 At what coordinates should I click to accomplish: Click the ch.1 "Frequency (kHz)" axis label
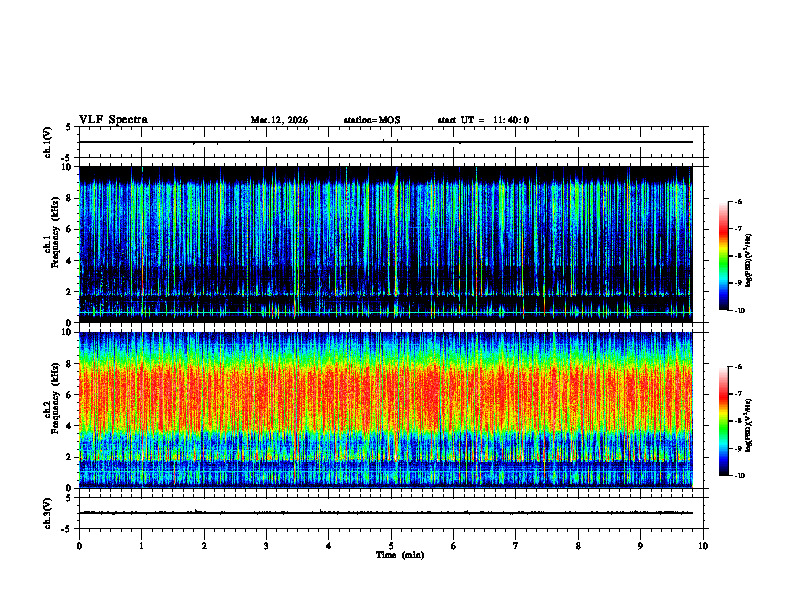[x=56, y=232]
